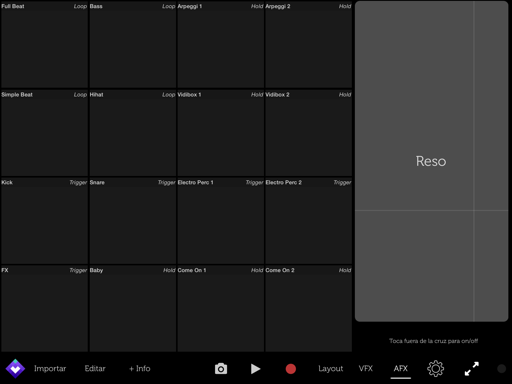
Task: Hit the Electro Perc 1 pad
Action: 221,221
